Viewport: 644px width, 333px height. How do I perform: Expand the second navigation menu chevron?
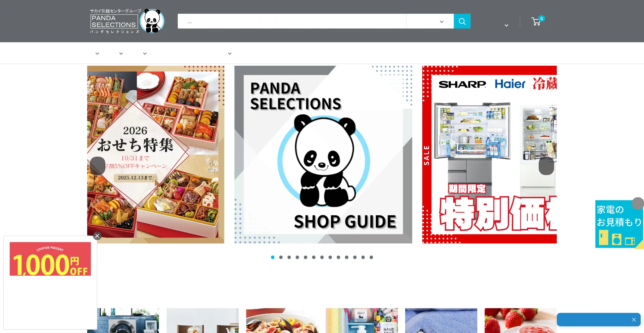[121, 53]
